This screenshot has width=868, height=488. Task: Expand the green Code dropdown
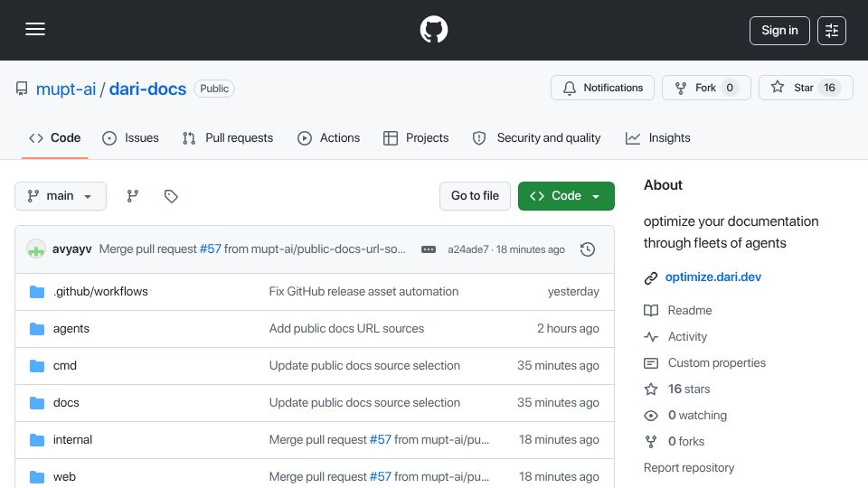point(566,196)
